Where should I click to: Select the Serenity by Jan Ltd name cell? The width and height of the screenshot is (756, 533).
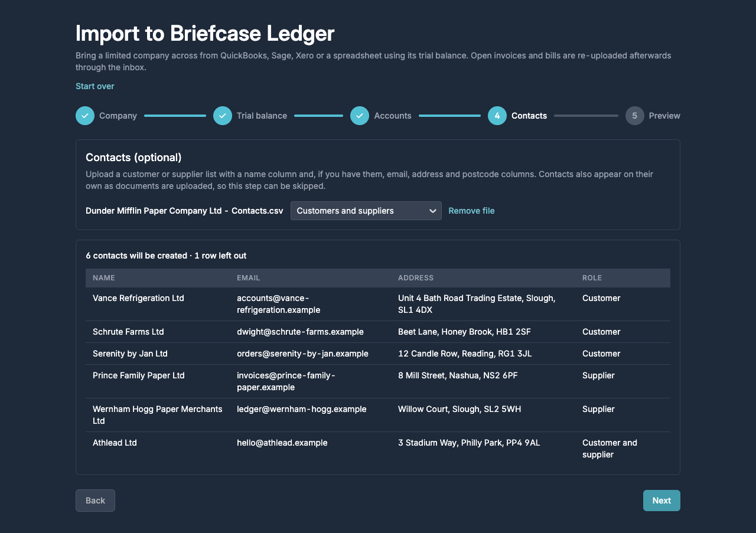[130, 354]
